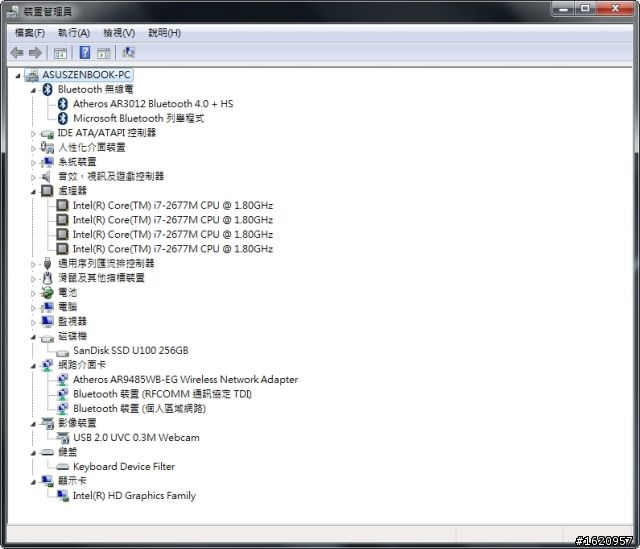Click the properties pane toolbar icon
The image size is (640, 549).
click(x=104, y=53)
